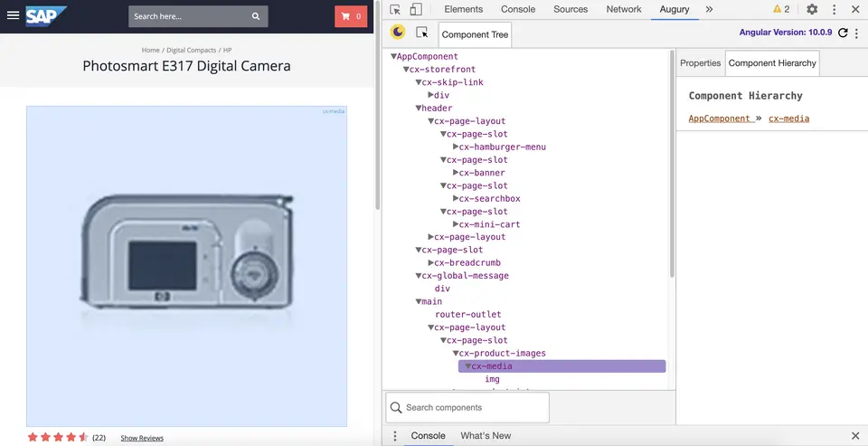
Task: Toggle Augury dark theme moon icon
Action: 398,33
